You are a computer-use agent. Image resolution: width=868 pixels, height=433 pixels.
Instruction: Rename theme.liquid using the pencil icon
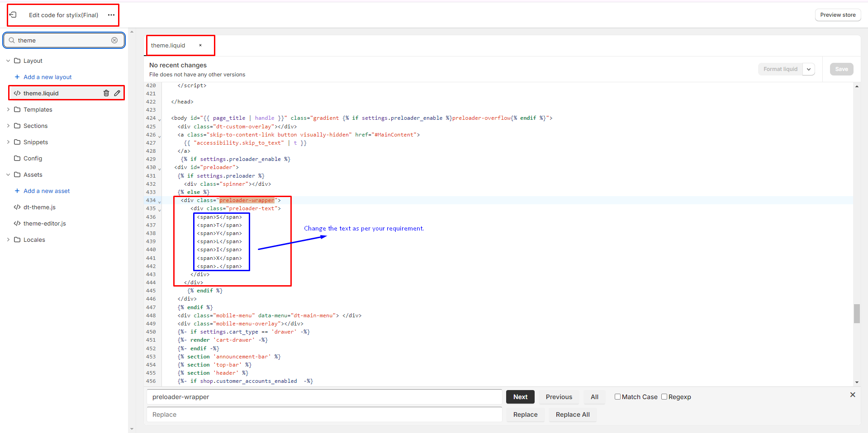click(x=117, y=93)
